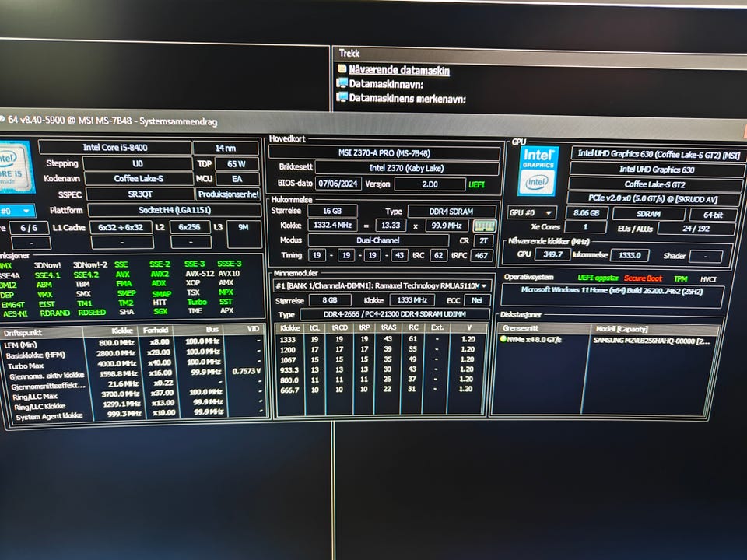Click the 65 W TDP value

pyautogui.click(x=237, y=164)
